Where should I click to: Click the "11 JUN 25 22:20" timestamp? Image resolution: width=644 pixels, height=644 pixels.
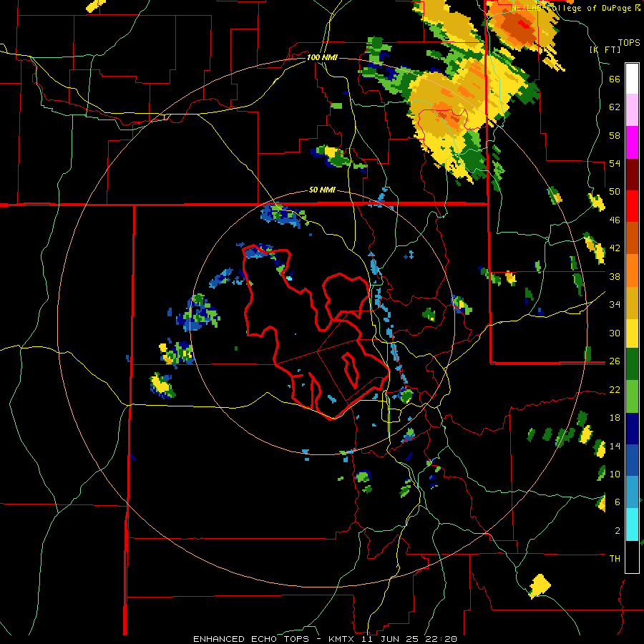coord(409,639)
